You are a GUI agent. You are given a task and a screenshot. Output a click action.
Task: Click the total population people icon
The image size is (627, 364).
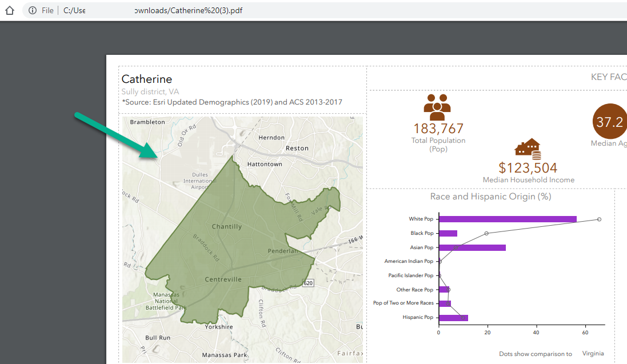(438, 107)
